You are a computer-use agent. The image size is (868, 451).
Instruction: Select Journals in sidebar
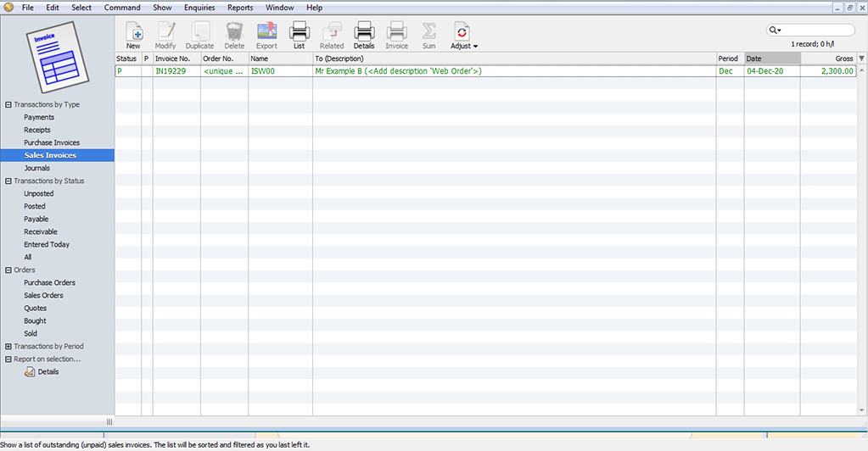click(36, 168)
